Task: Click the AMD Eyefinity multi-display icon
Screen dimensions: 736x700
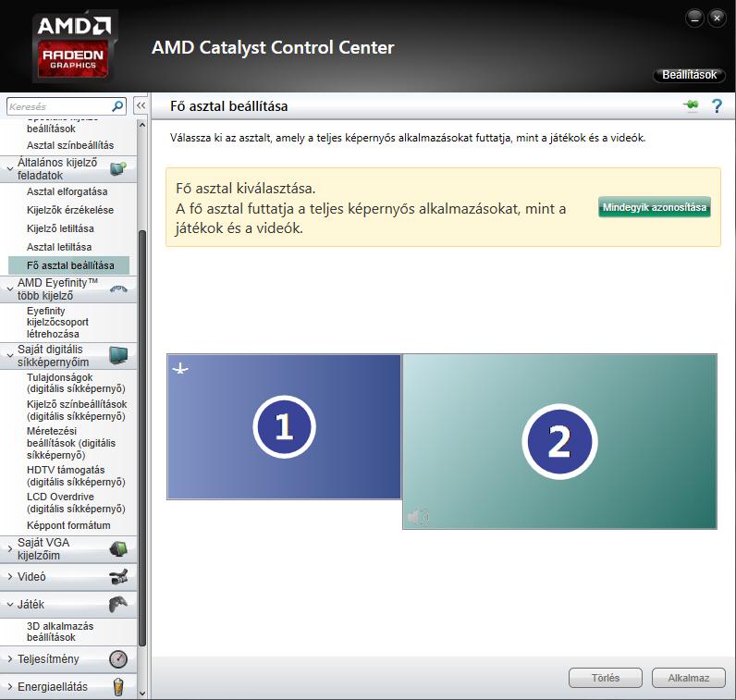Action: point(118,289)
